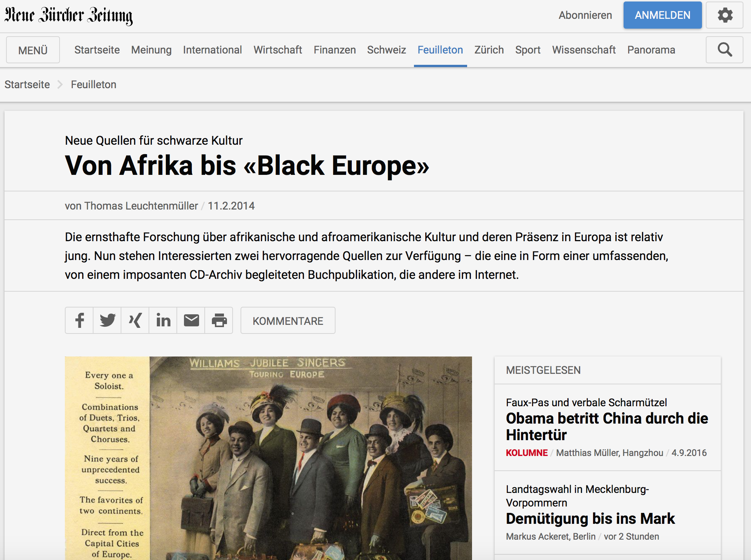Open the Williams Jubilee Singers image
The image size is (751, 560).
pos(268,458)
